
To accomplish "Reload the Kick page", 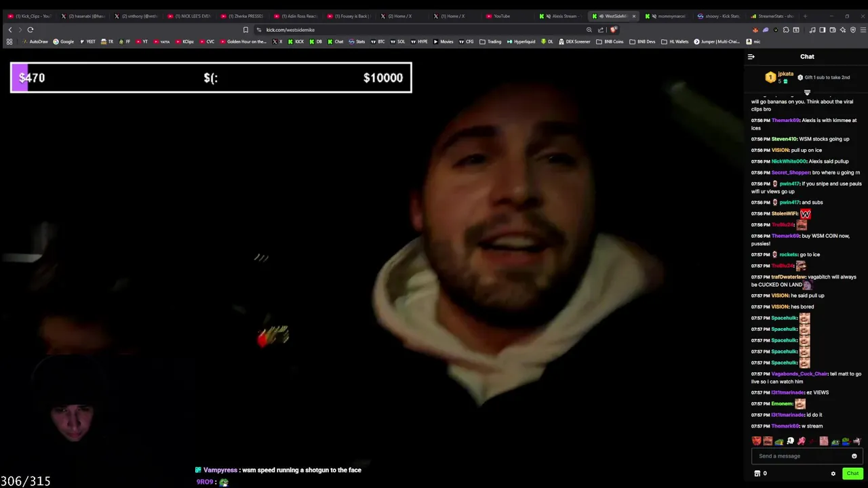I will 31,30.
